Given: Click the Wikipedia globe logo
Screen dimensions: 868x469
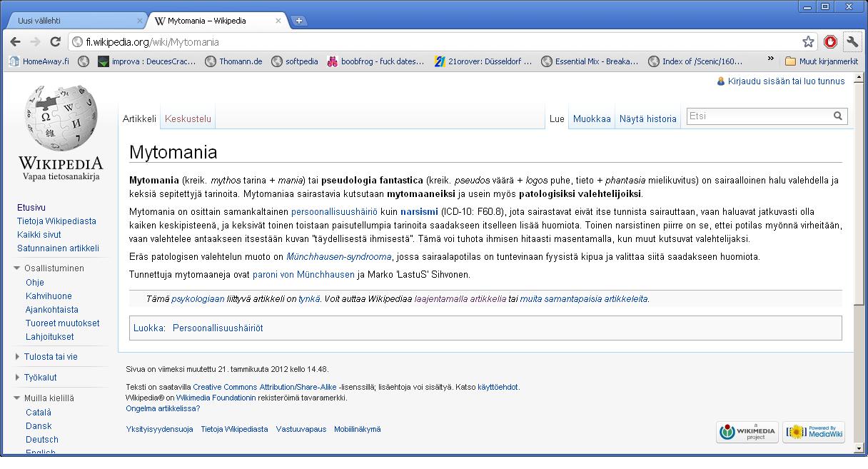Looking at the screenshot, I should [x=61, y=116].
